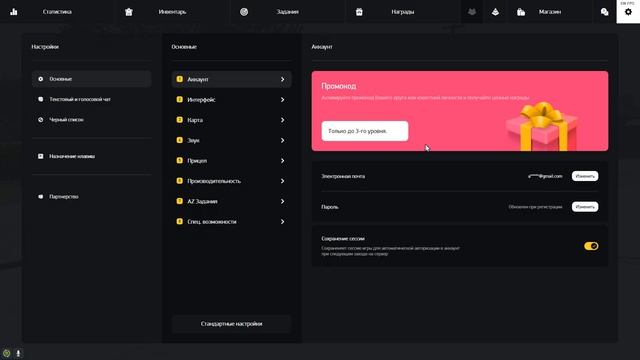Switch to the Инвентарь tab
This screenshot has height=360, width=640.
coord(172,12)
